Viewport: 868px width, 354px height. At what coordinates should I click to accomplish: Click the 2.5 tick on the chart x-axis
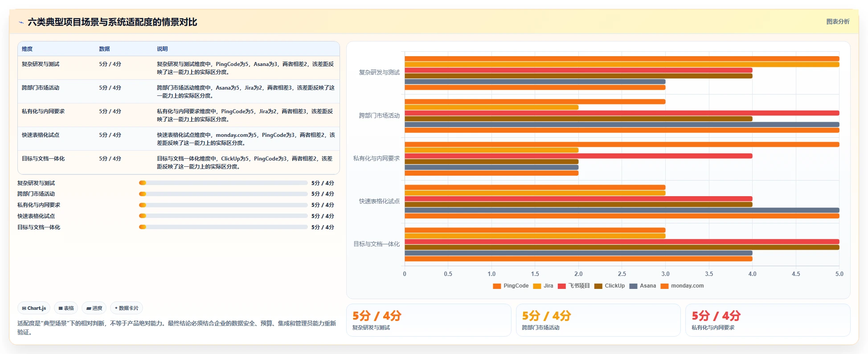coord(622,274)
